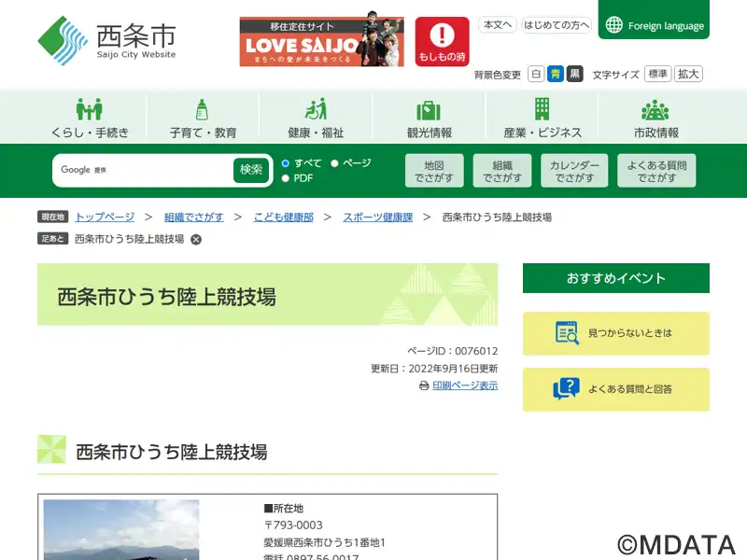Open くらし・手続き family icon menu
The height and width of the screenshot is (560, 747).
(x=90, y=109)
